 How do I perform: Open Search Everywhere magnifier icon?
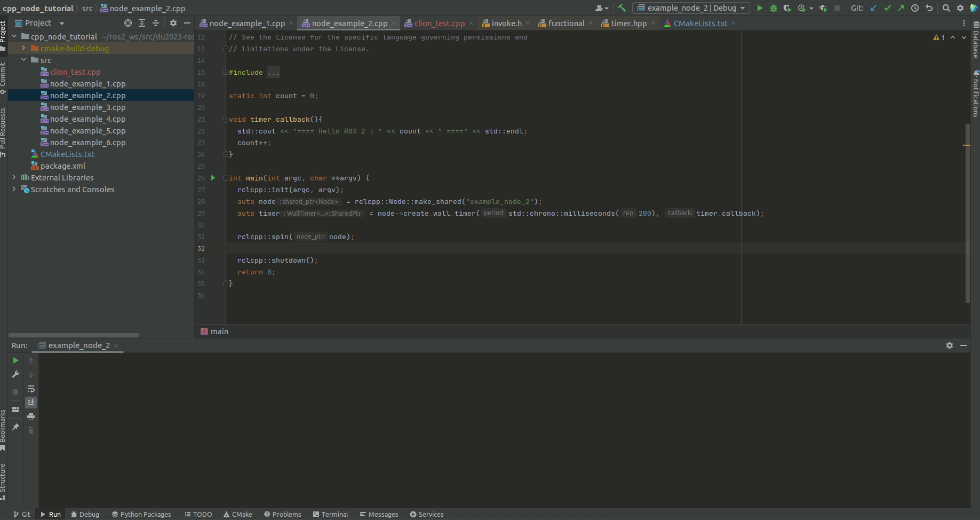point(946,8)
